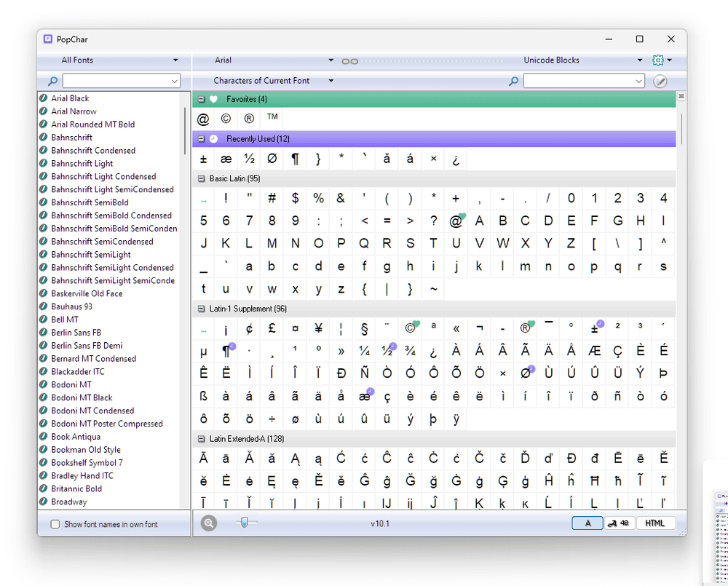Select Bodoni MT Poster Compressed font
Screen dimensions: 728x586
pos(107,424)
